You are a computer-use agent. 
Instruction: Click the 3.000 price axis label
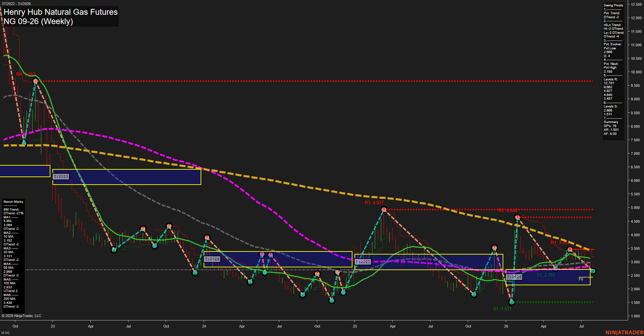coord(635,262)
